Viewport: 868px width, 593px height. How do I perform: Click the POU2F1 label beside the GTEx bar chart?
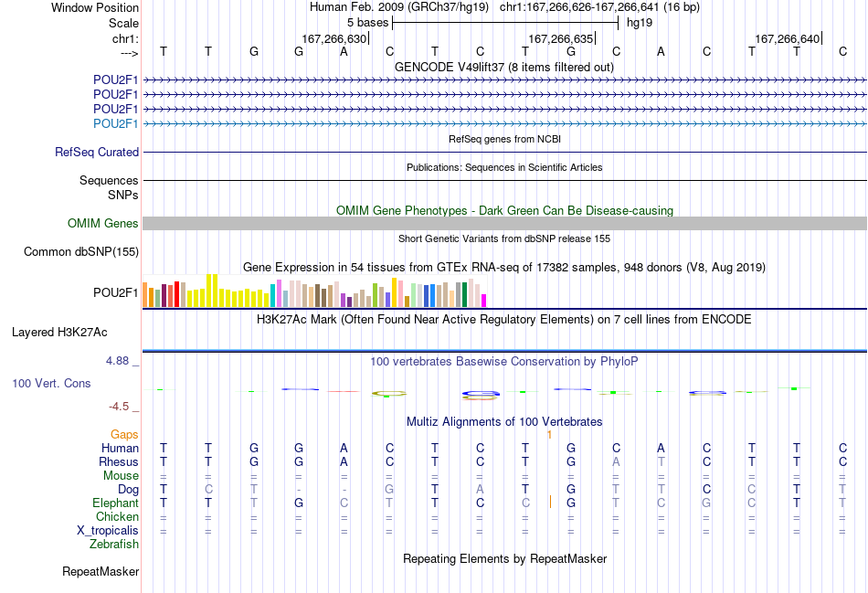pyautogui.click(x=115, y=292)
